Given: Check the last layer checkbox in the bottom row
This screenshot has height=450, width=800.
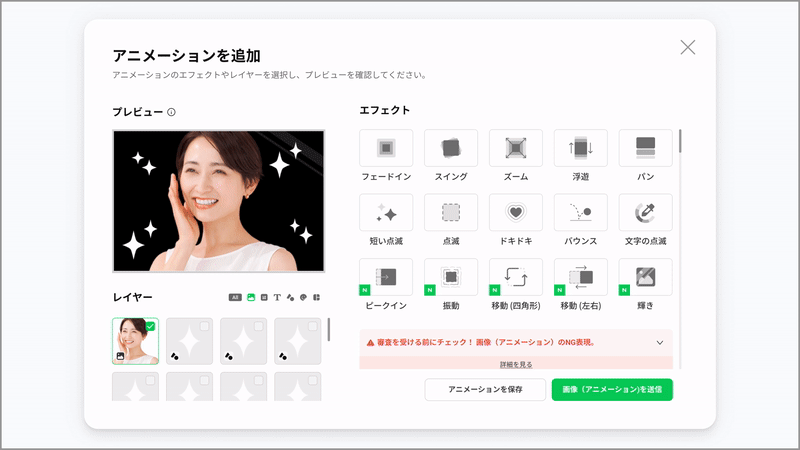Looking at the screenshot, I should click(x=313, y=380).
